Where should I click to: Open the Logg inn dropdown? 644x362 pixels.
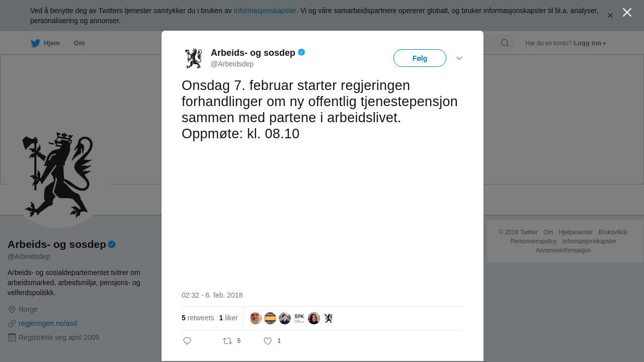(590, 43)
